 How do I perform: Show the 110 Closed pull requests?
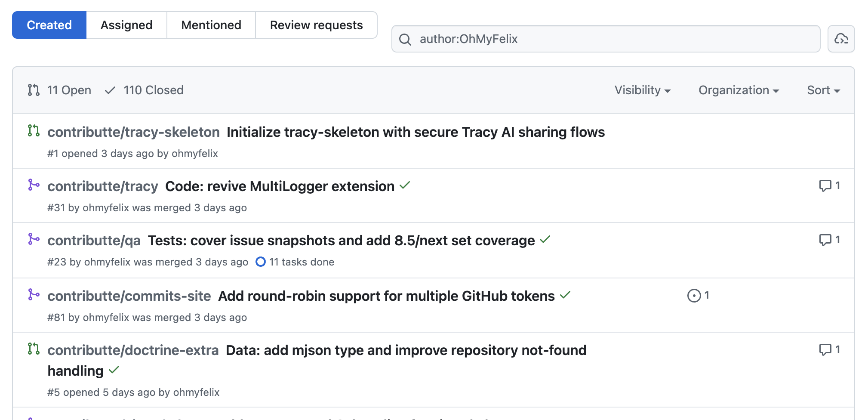(145, 90)
